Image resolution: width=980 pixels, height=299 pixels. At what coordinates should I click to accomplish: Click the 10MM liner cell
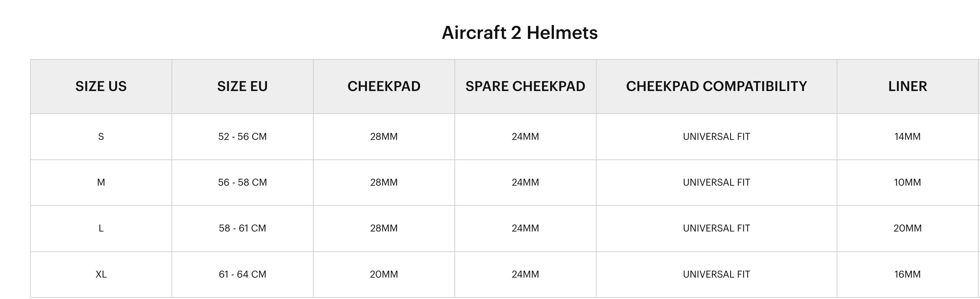[x=907, y=183]
